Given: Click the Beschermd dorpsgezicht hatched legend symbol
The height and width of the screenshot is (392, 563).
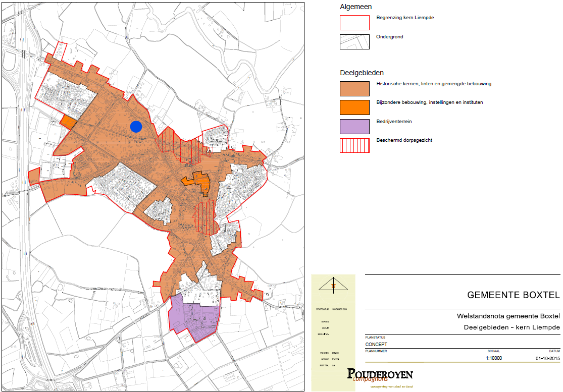Looking at the screenshot, I should pos(354,145).
